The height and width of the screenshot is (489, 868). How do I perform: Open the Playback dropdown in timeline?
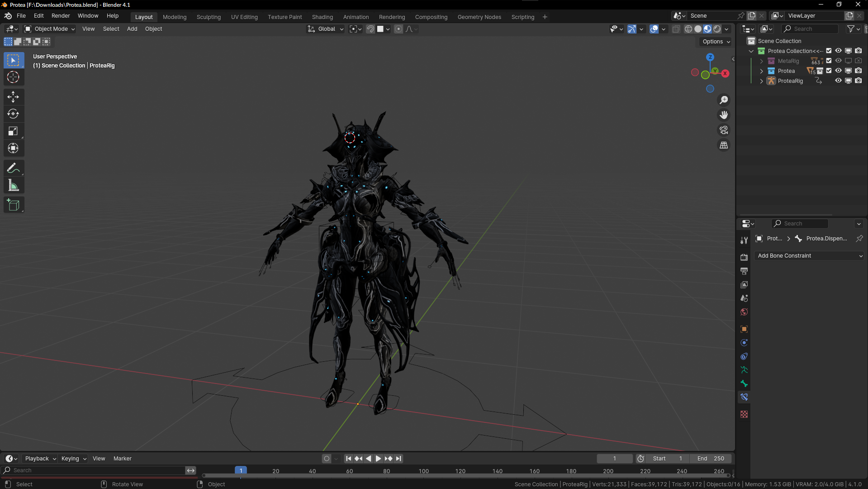40,459
